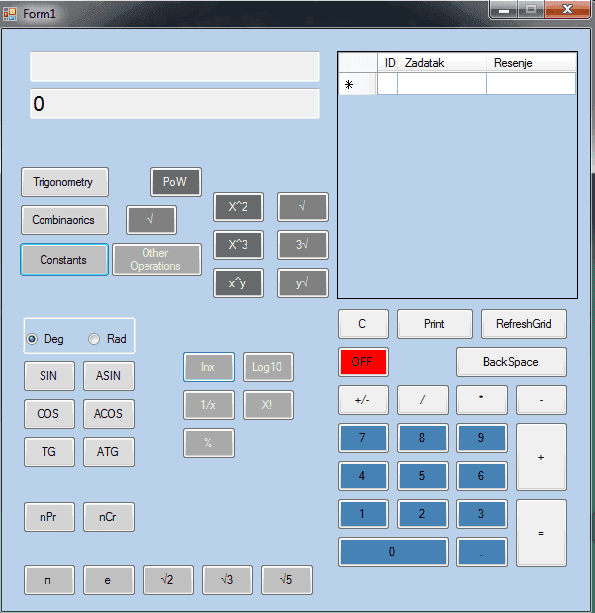Click the √5 constant button
Image resolution: width=595 pixels, height=613 pixels.
pos(287,580)
